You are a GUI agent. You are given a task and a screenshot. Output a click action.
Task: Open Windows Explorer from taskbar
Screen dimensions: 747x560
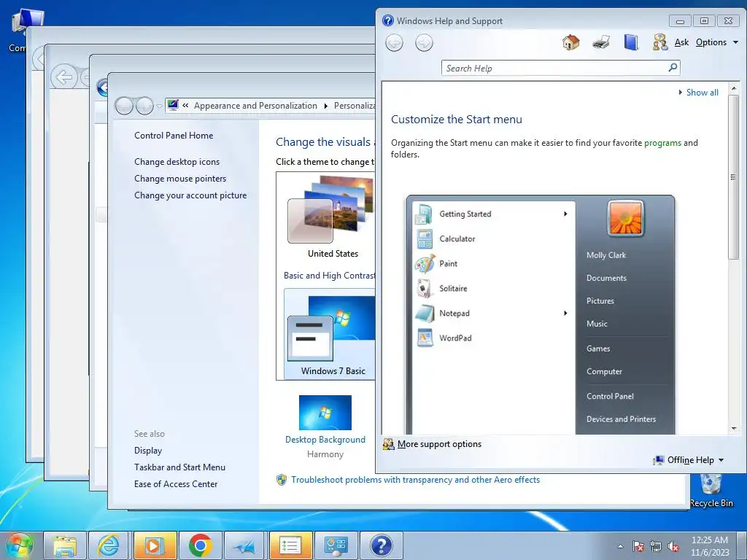pyautogui.click(x=65, y=545)
